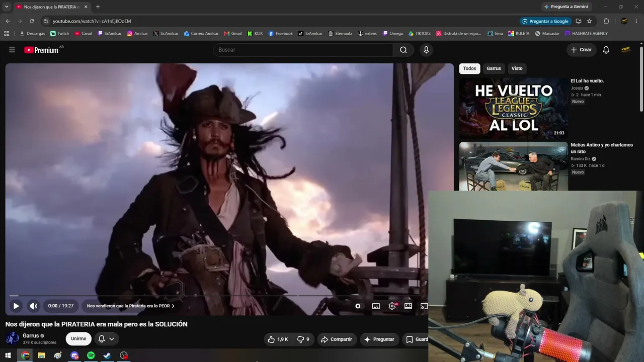Open the Garrus channel avatar
This screenshot has height=362, width=644.
tap(12, 338)
